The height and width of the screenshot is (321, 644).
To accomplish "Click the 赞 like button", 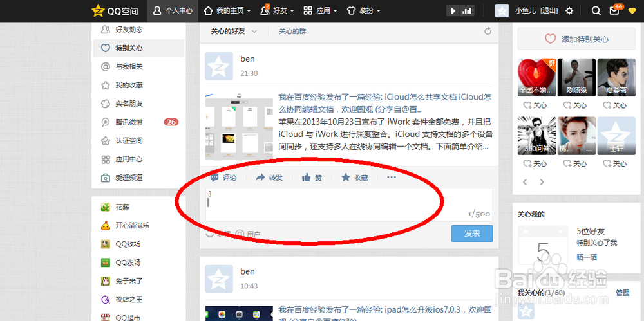I will (312, 178).
